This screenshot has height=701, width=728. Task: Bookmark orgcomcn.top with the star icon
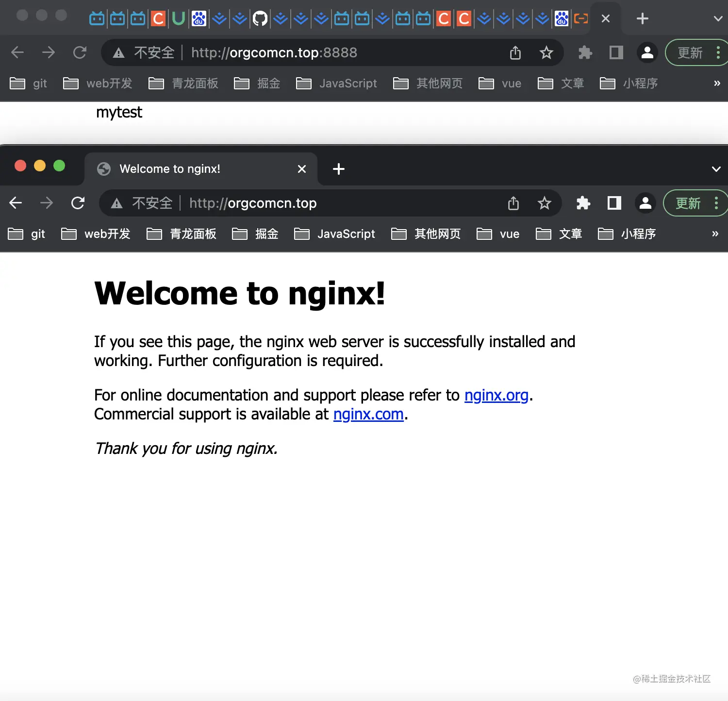click(545, 203)
